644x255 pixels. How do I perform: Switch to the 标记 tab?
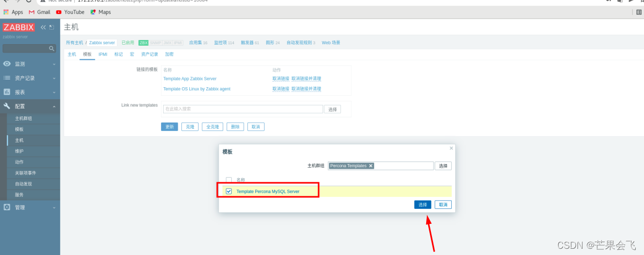pos(119,54)
